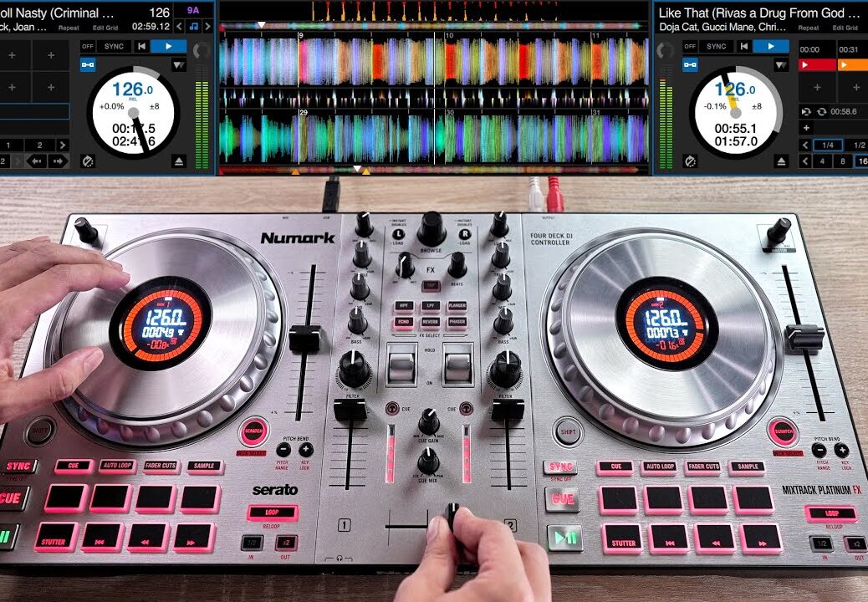Toggle OFF sync button on Serato right deck
The width and height of the screenshot is (868, 602).
pyautogui.click(x=690, y=47)
